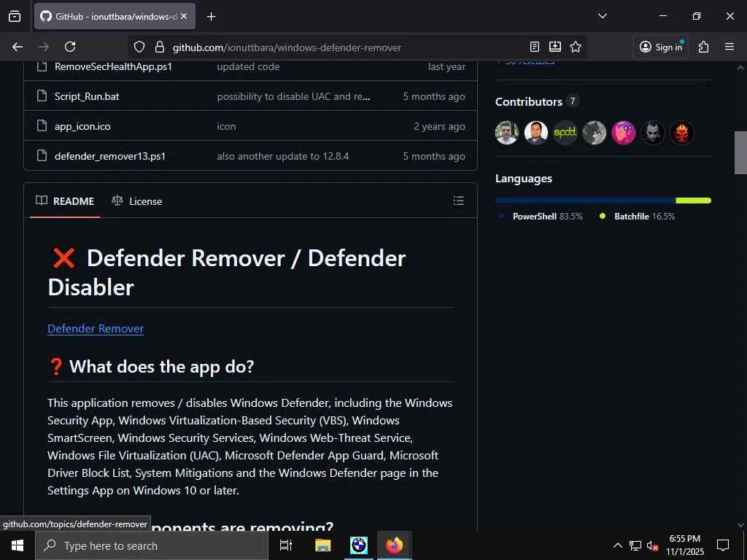
Task: Open a new browser tab
Action: click(x=211, y=17)
